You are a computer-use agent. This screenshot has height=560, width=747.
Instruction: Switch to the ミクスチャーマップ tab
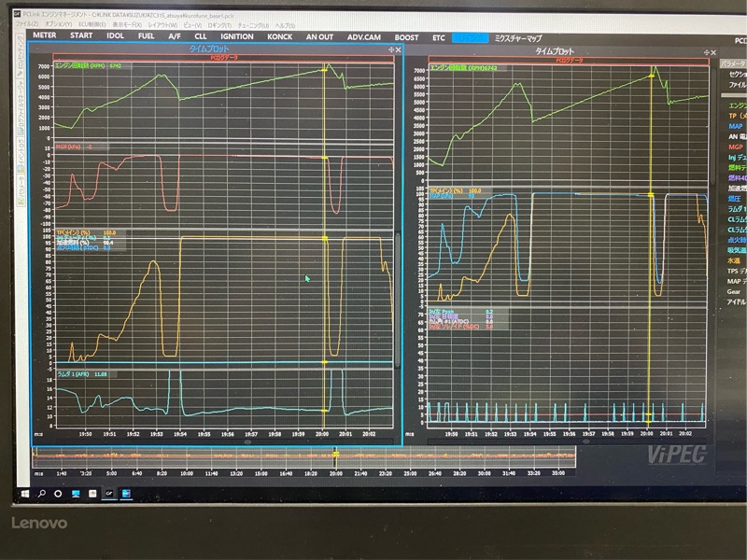click(518, 38)
